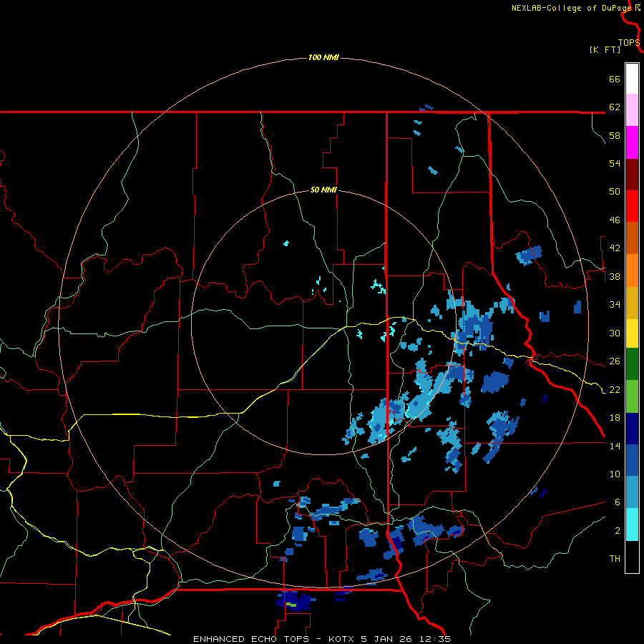Click the 12:35 timestamp
644x644 pixels.
[x=435, y=639]
